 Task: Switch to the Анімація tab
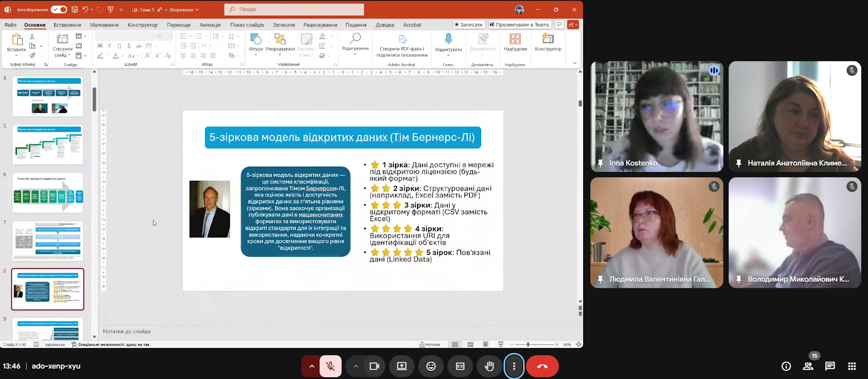click(210, 25)
